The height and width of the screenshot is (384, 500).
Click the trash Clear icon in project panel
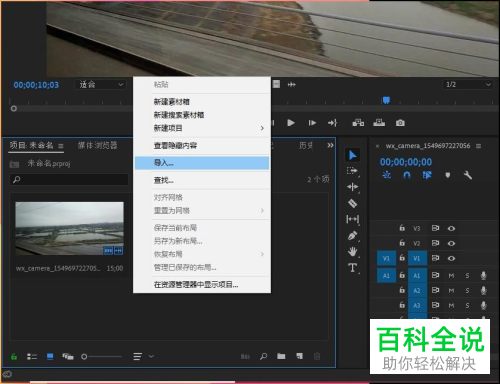coord(317,356)
